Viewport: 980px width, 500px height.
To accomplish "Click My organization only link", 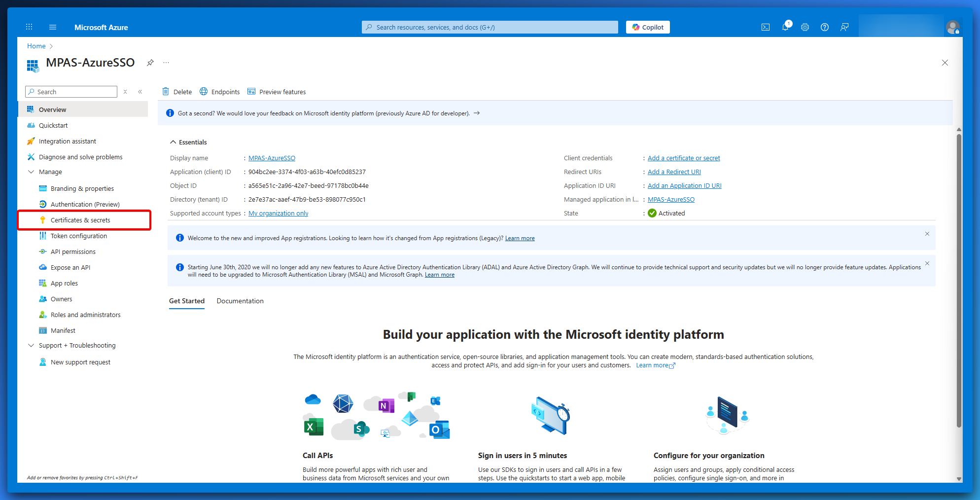I will click(x=279, y=213).
